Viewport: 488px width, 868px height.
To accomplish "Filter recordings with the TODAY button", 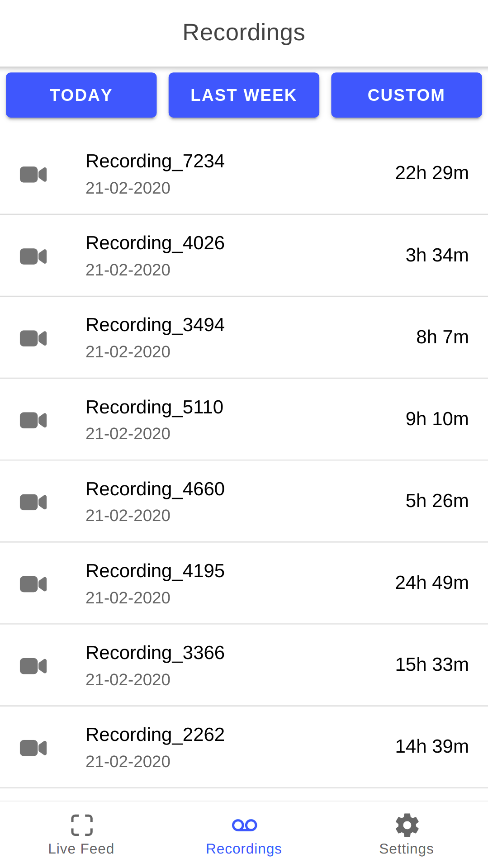I will 81,95.
